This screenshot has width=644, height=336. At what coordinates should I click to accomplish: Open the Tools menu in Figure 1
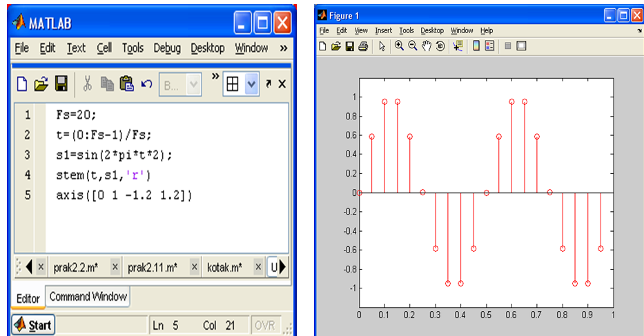click(x=407, y=30)
